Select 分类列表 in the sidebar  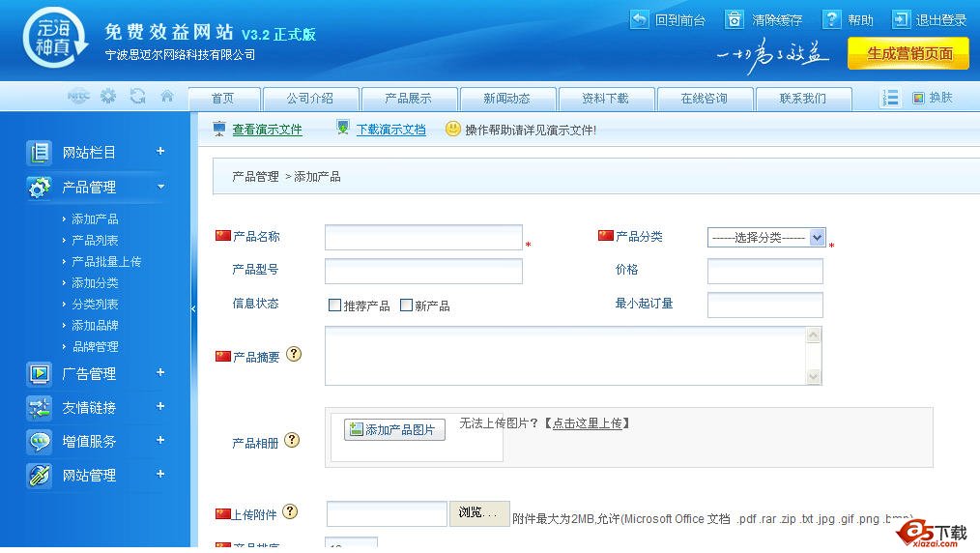pos(95,304)
